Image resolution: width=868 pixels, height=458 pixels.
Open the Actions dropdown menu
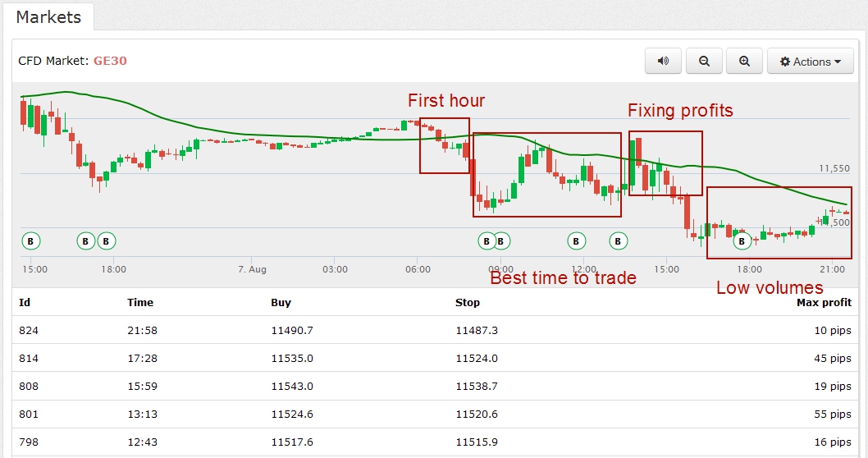point(810,62)
